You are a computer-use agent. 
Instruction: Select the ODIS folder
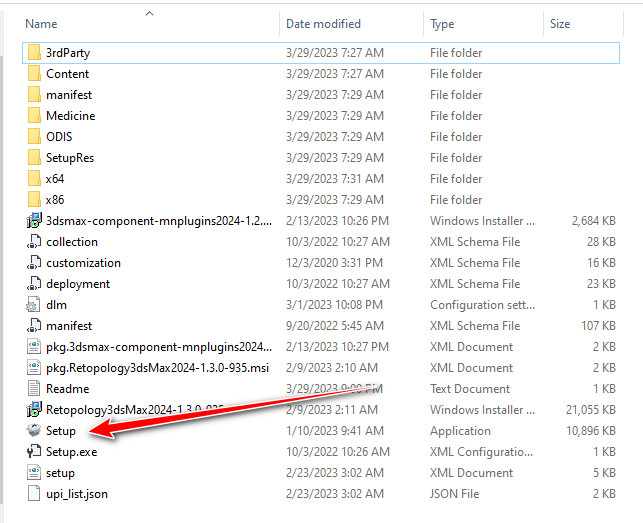click(59, 137)
